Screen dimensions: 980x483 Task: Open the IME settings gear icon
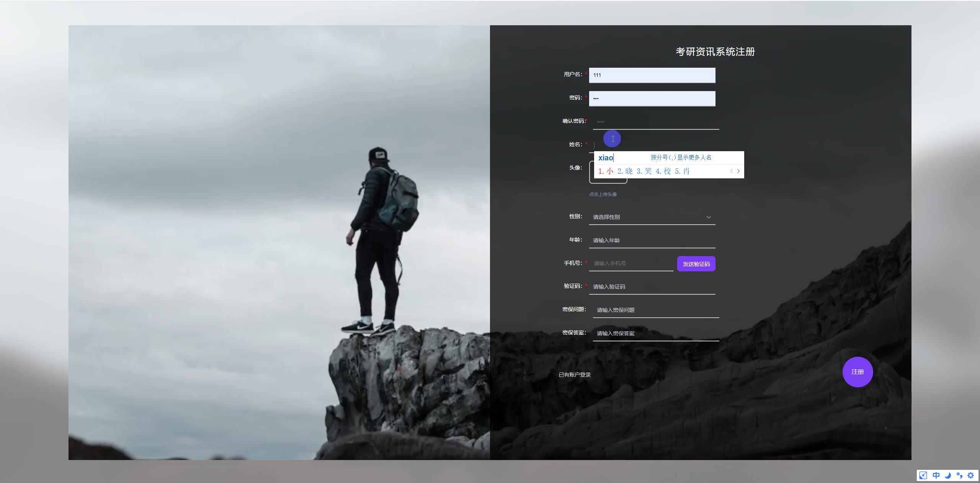[x=970, y=475]
